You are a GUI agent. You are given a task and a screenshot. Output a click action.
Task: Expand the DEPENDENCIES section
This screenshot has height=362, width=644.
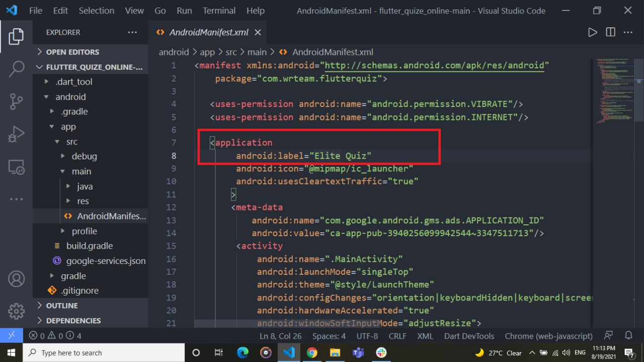click(73, 320)
